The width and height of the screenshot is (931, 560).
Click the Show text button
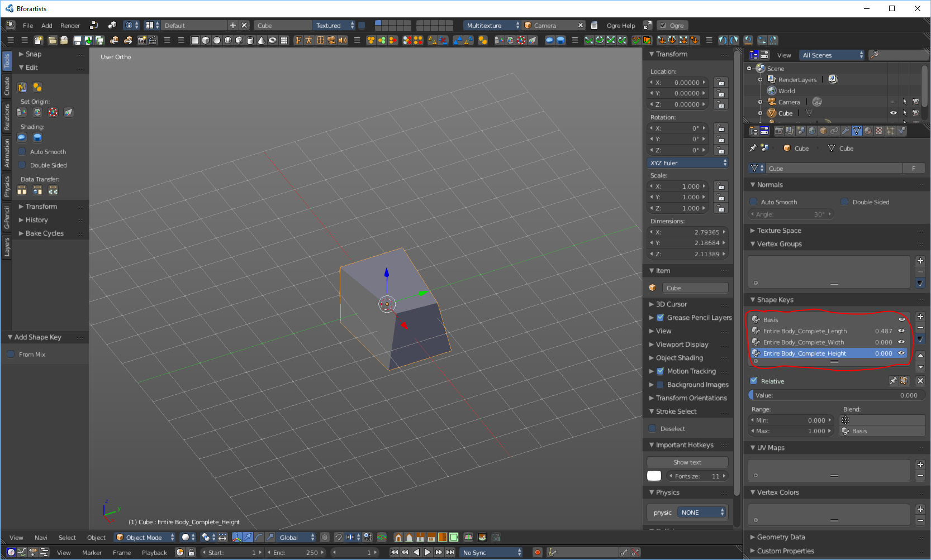[x=687, y=462]
